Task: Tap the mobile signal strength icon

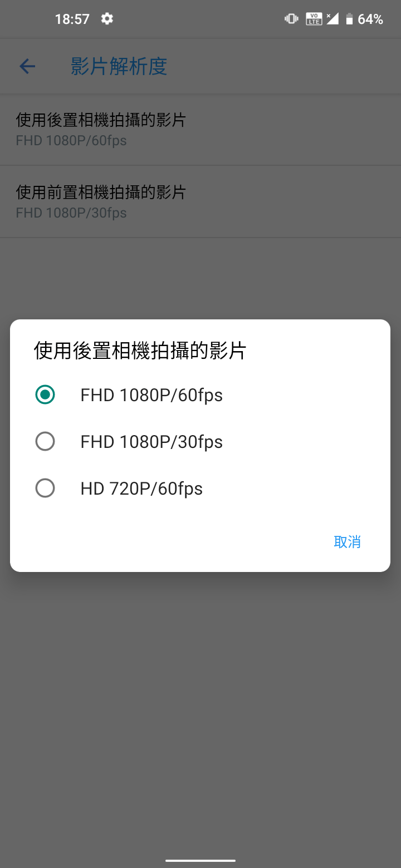Action: point(332,19)
